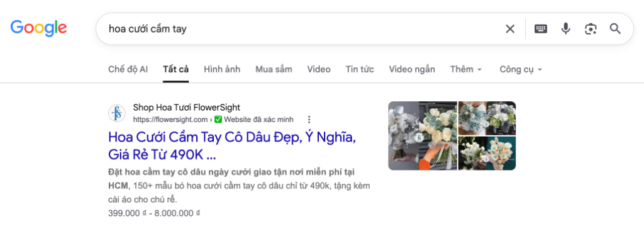Click the FlowerSight site favicon
This screenshot has height=231, width=644.
coord(116,113)
